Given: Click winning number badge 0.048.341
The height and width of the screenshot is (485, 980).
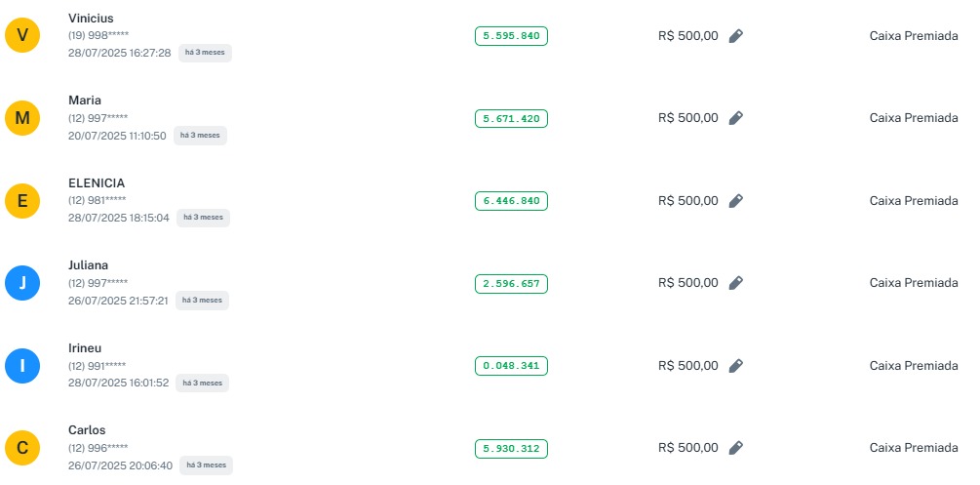Looking at the screenshot, I should point(511,366).
